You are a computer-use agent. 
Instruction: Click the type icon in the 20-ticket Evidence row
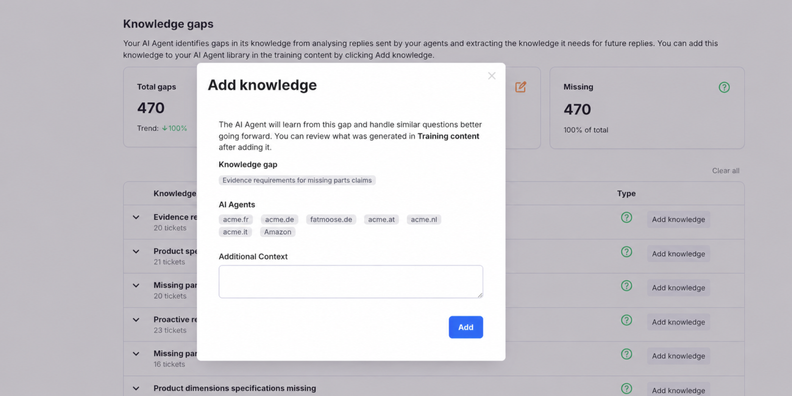[x=626, y=218]
